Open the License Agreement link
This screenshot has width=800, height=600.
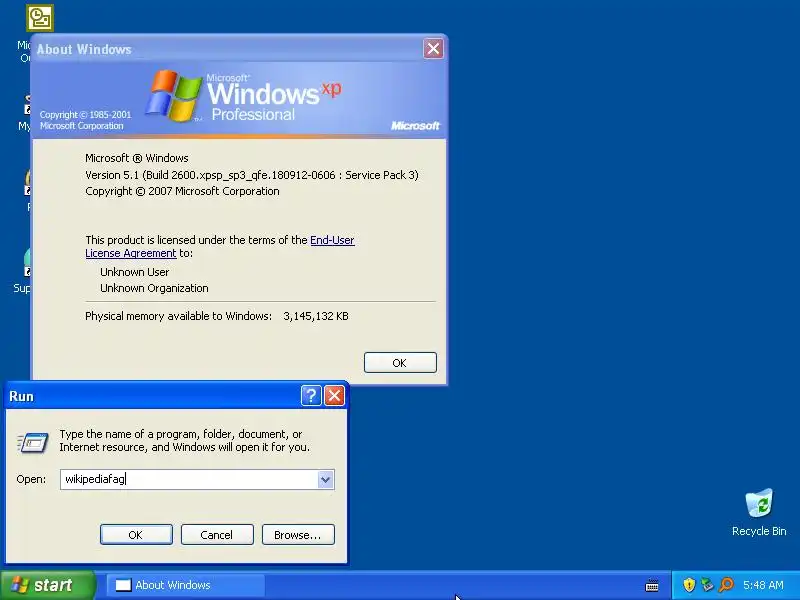[131, 253]
